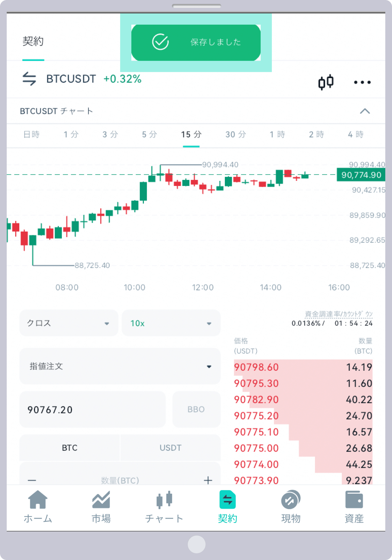Open the candlestick chart settings icon
The image size is (392, 560).
tap(326, 82)
